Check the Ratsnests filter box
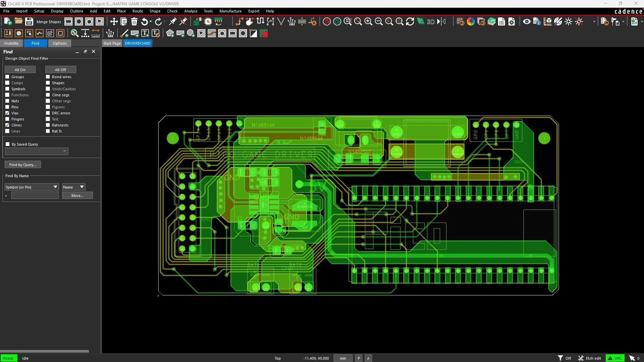 (x=48, y=125)
